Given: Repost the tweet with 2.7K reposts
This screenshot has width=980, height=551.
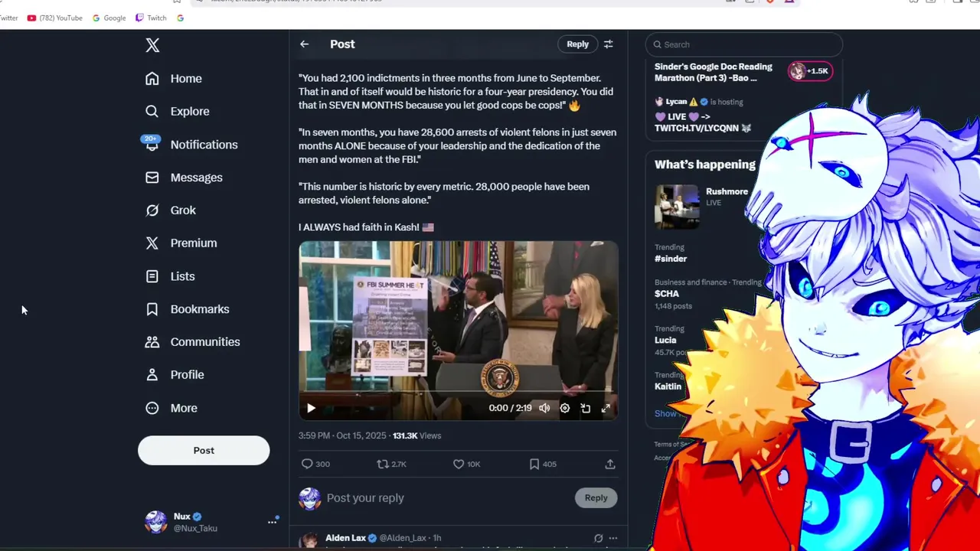Looking at the screenshot, I should click(x=391, y=465).
